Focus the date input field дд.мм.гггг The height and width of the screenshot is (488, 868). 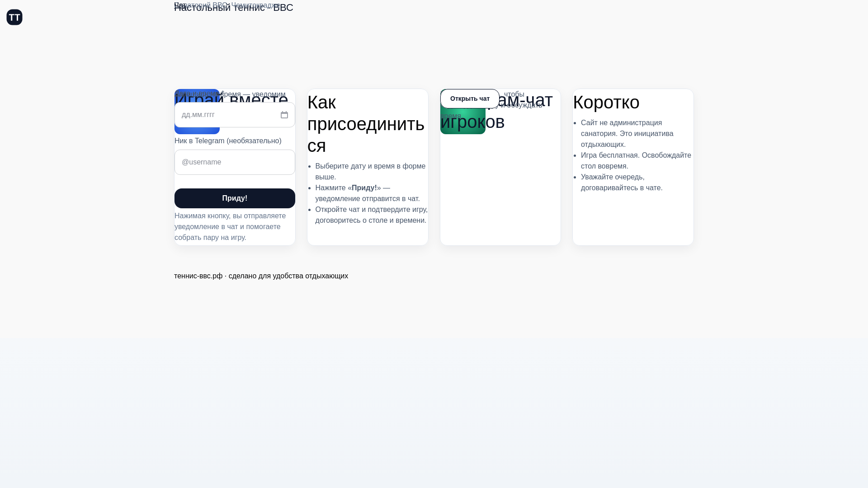click(x=235, y=115)
